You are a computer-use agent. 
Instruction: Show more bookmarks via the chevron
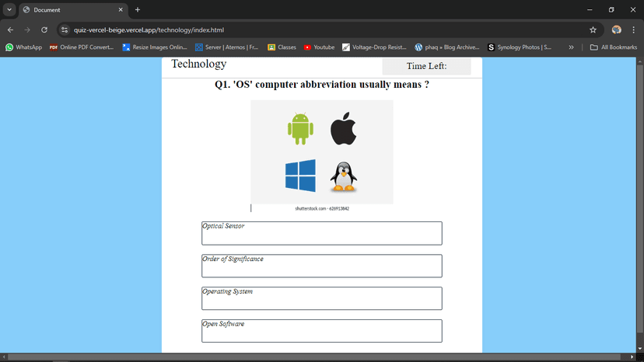(x=571, y=47)
